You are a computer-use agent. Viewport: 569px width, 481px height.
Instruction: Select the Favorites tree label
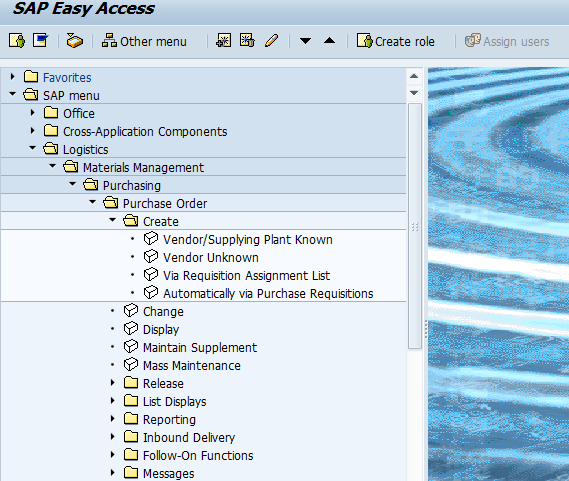[x=67, y=78]
